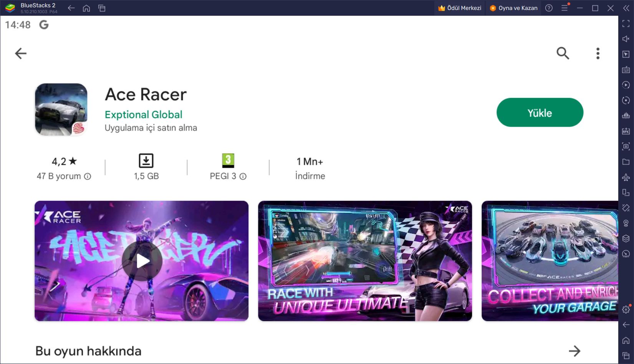Toggle fullscreen in side toolbar
634x364 pixels.
pos(626,23)
